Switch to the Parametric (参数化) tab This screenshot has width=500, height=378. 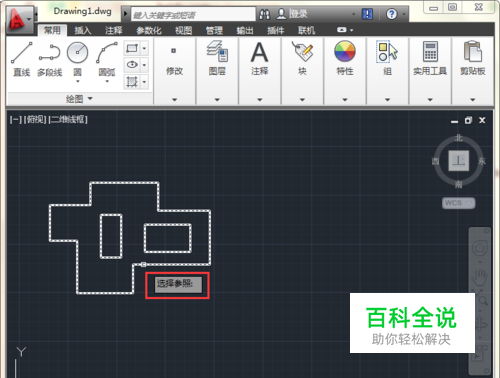coord(149,30)
